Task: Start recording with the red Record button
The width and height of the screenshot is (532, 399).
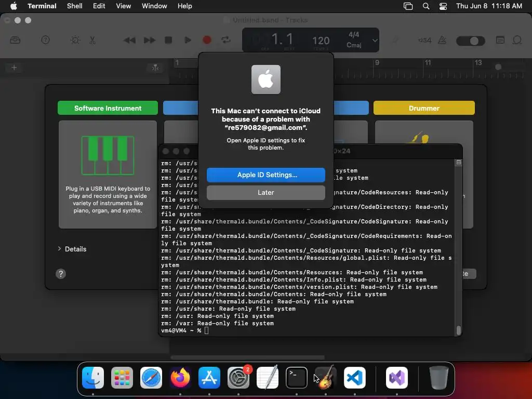Action: click(x=207, y=40)
